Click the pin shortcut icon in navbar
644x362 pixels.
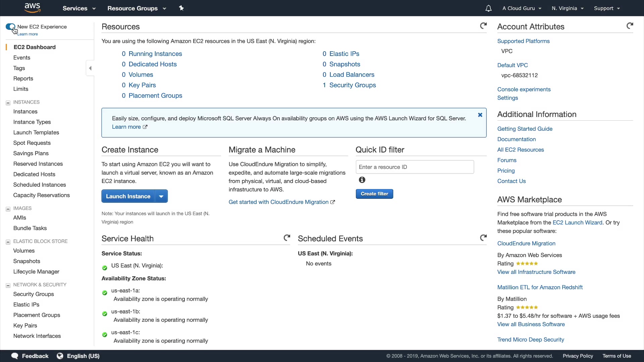tap(181, 8)
